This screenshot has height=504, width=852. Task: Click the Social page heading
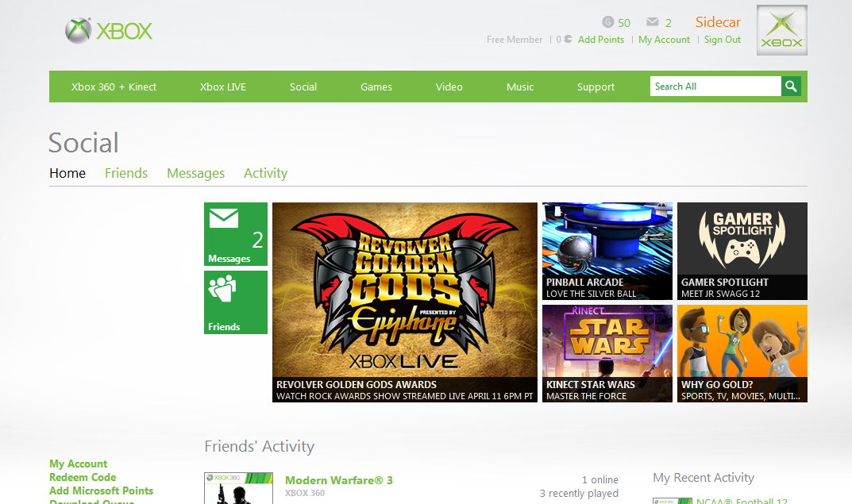(x=83, y=143)
